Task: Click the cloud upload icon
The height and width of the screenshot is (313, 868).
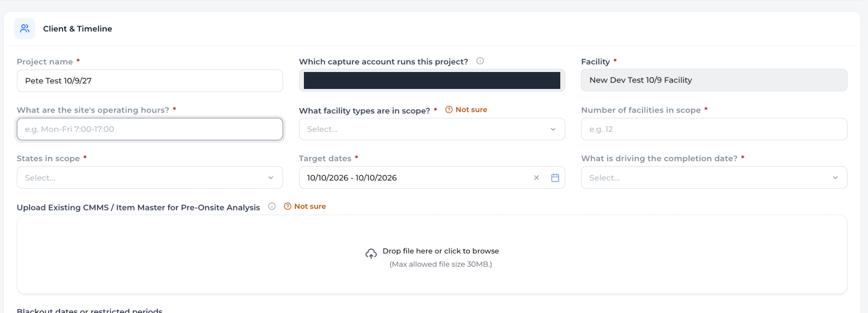Action: [371, 254]
